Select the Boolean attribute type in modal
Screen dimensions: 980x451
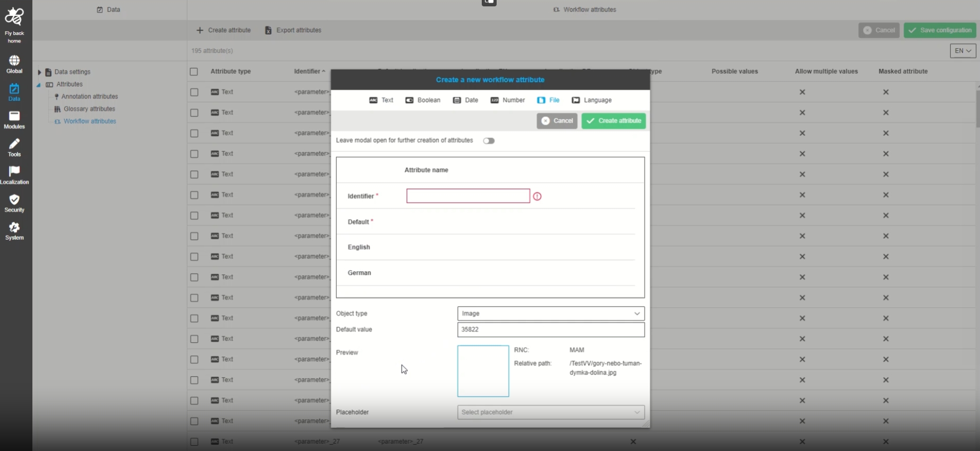pyautogui.click(x=423, y=100)
